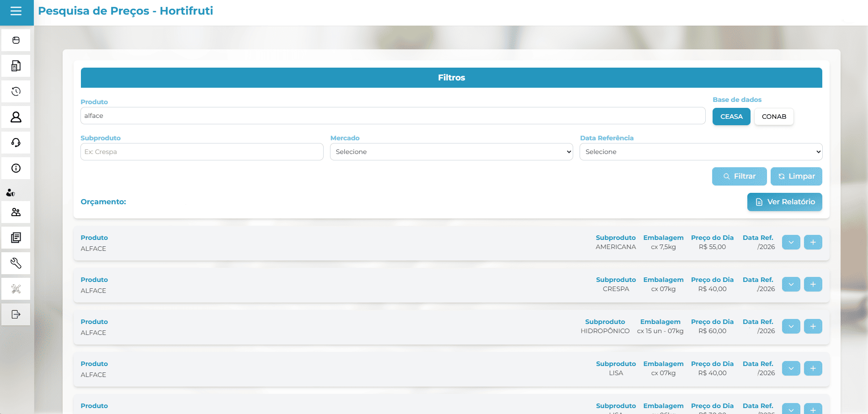The height and width of the screenshot is (414, 868).
Task: Open the Data Referência dropdown
Action: [701, 152]
